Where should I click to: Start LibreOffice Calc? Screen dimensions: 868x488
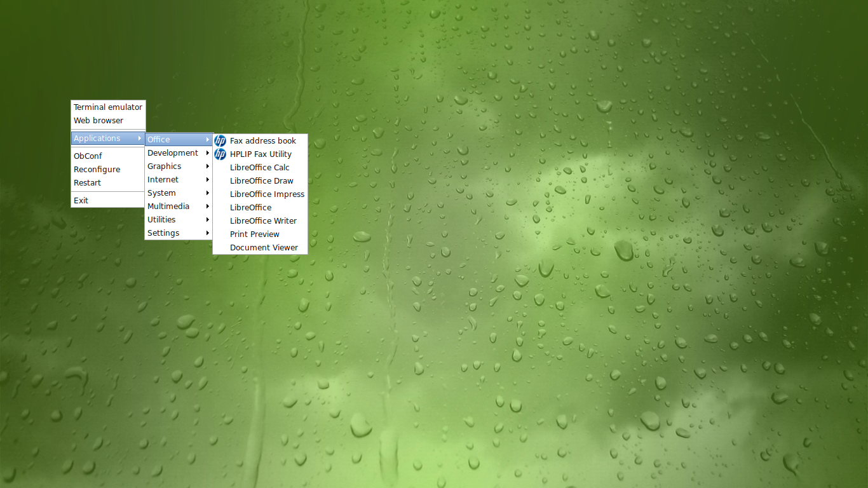tap(260, 168)
